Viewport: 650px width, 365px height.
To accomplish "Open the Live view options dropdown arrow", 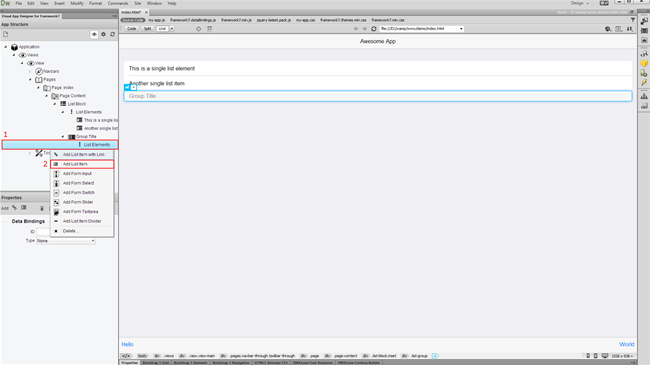I will (x=172, y=29).
